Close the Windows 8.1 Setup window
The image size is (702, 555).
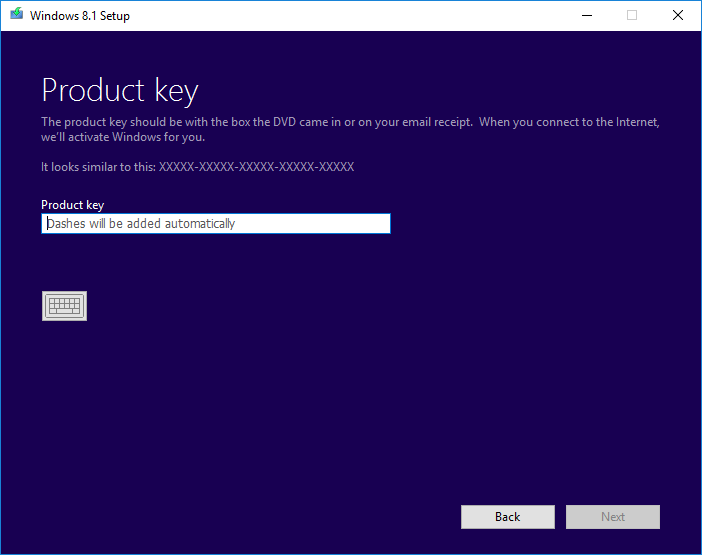678,15
